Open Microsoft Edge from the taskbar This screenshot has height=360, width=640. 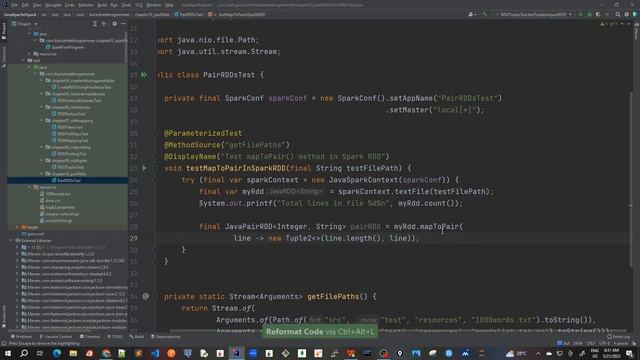(x=57, y=353)
